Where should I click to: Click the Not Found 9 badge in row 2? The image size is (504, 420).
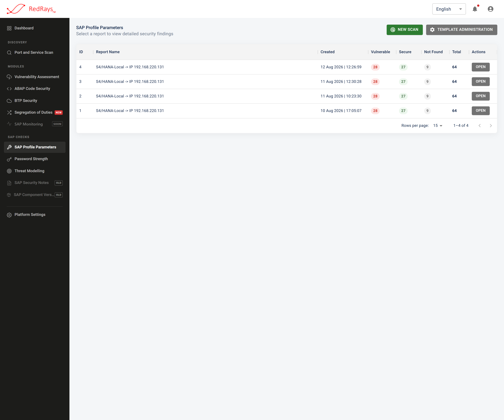427,96
